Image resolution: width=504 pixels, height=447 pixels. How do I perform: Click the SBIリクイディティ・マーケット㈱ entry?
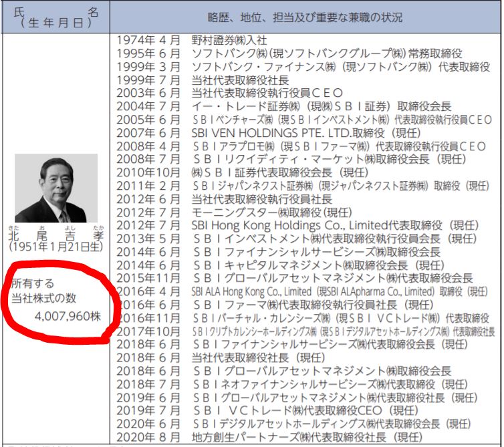pos(329,160)
